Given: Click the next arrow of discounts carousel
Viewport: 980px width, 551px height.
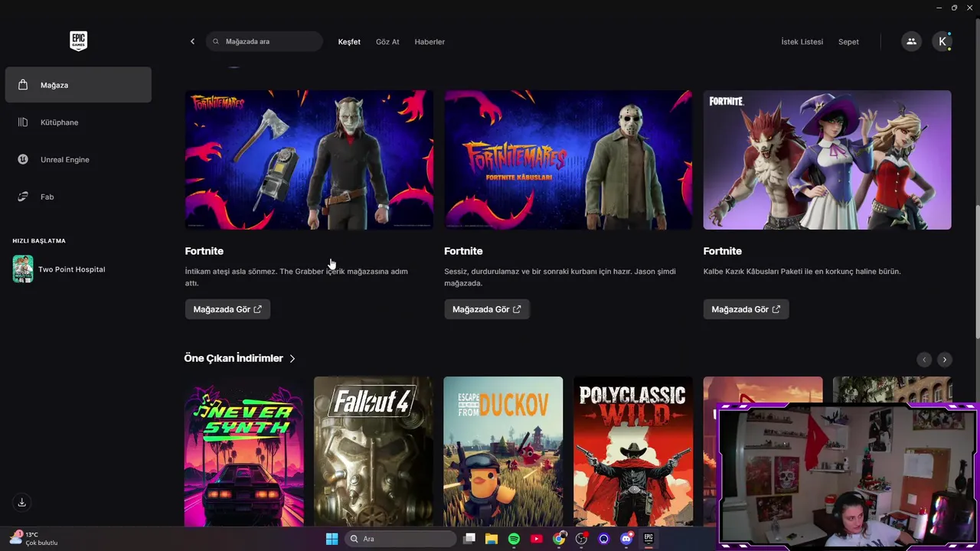Looking at the screenshot, I should coord(945,359).
